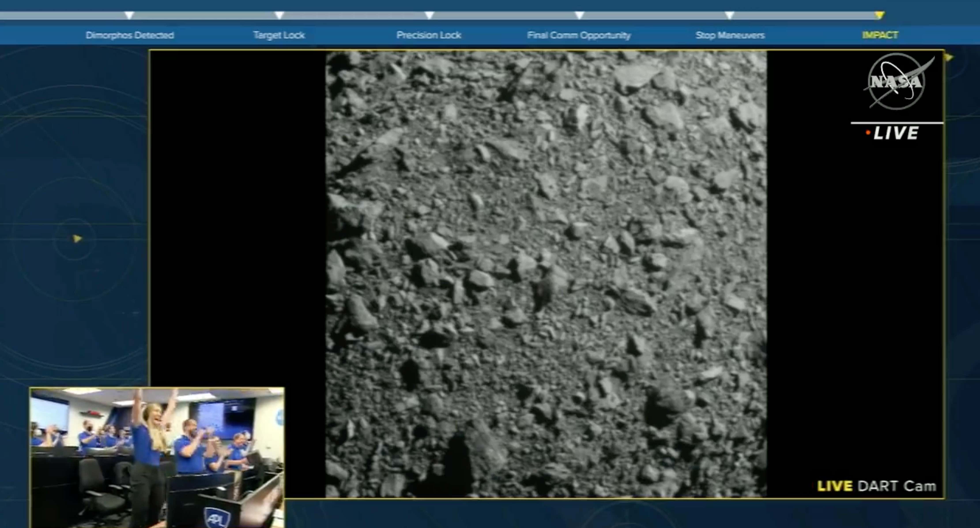The width and height of the screenshot is (980, 528).
Task: Click the yellow triangle above Precision Lock
Action: (429, 15)
